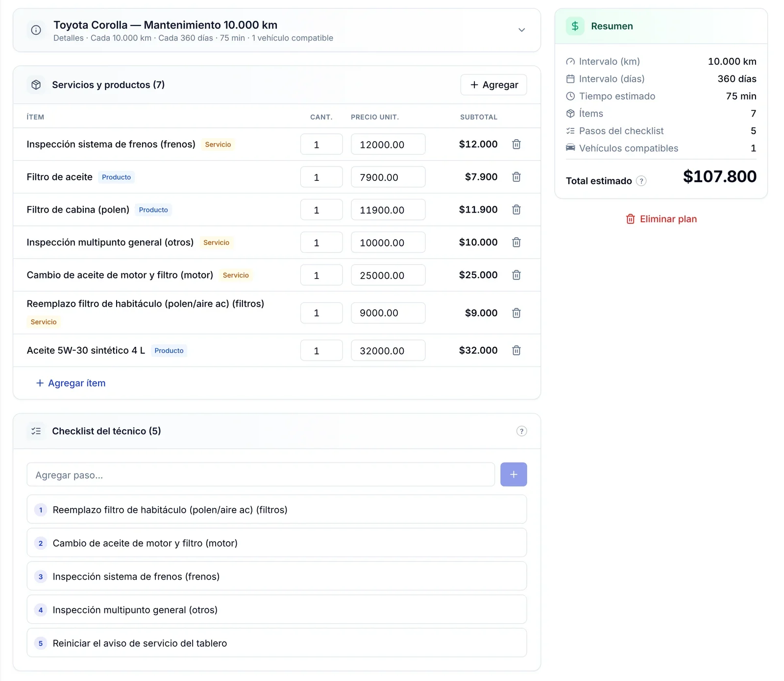This screenshot has width=784, height=681.
Task: Click Eliminar plan
Action: tap(661, 219)
